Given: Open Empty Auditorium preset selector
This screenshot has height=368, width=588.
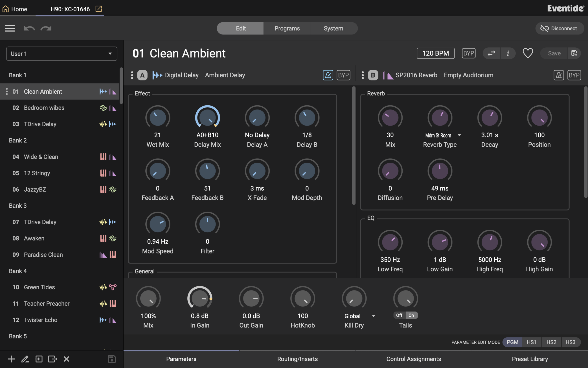Looking at the screenshot, I should tap(469, 75).
